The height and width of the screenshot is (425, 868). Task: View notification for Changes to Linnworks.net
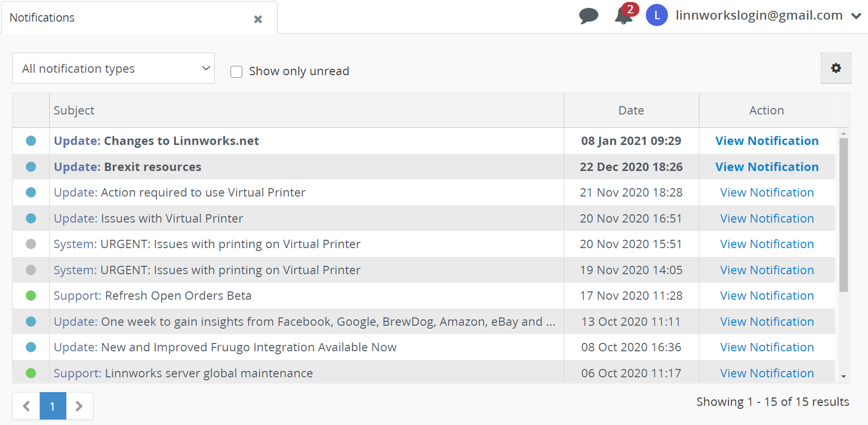[767, 141]
